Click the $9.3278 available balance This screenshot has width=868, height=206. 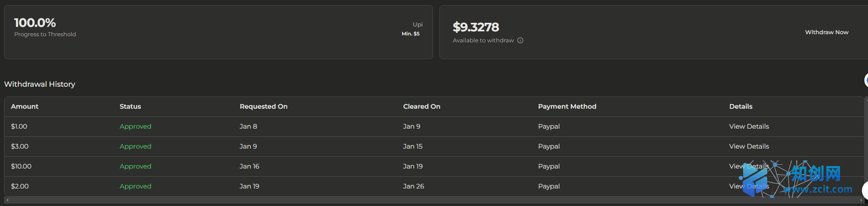click(476, 27)
